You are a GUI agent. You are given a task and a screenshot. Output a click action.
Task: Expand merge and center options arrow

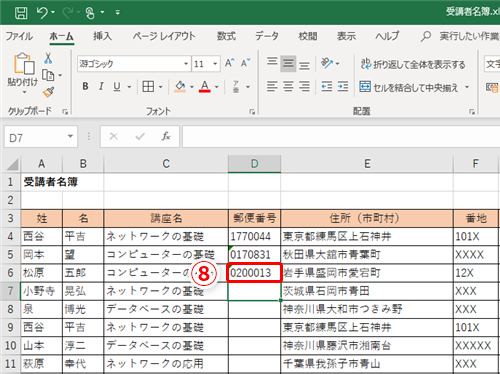click(x=467, y=87)
